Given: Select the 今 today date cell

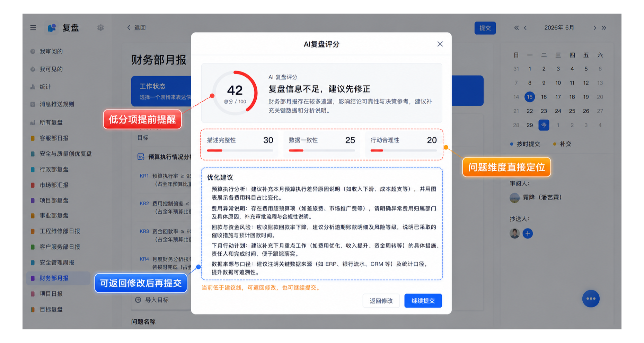Looking at the screenshot, I should pyautogui.click(x=544, y=125).
